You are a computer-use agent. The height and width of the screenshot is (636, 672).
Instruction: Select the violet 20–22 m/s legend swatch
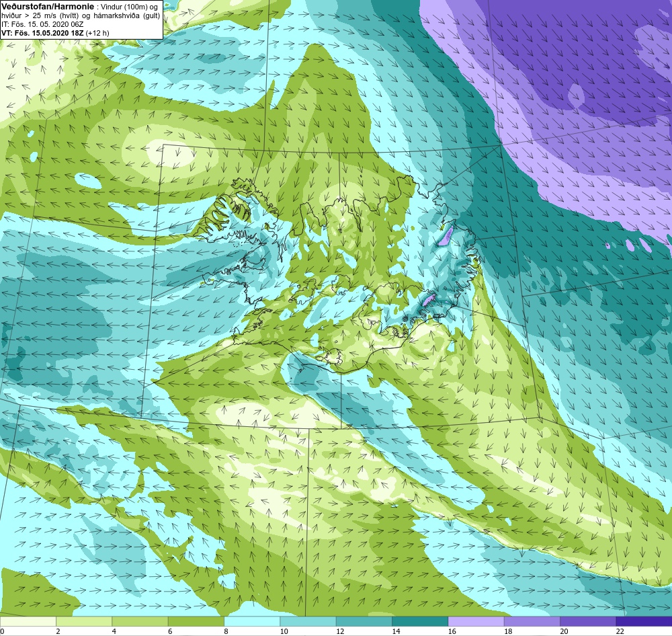tap(588, 621)
